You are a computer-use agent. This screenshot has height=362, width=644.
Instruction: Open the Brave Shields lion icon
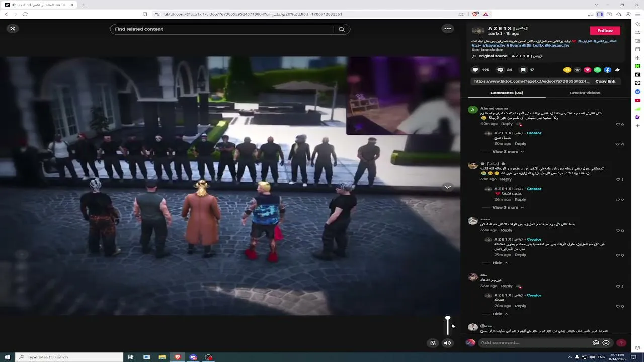475,14
